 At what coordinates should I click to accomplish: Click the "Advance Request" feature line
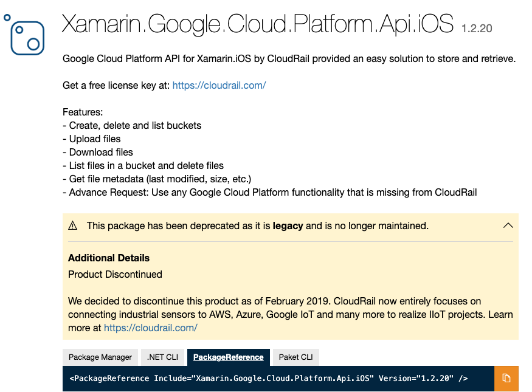coord(270,193)
